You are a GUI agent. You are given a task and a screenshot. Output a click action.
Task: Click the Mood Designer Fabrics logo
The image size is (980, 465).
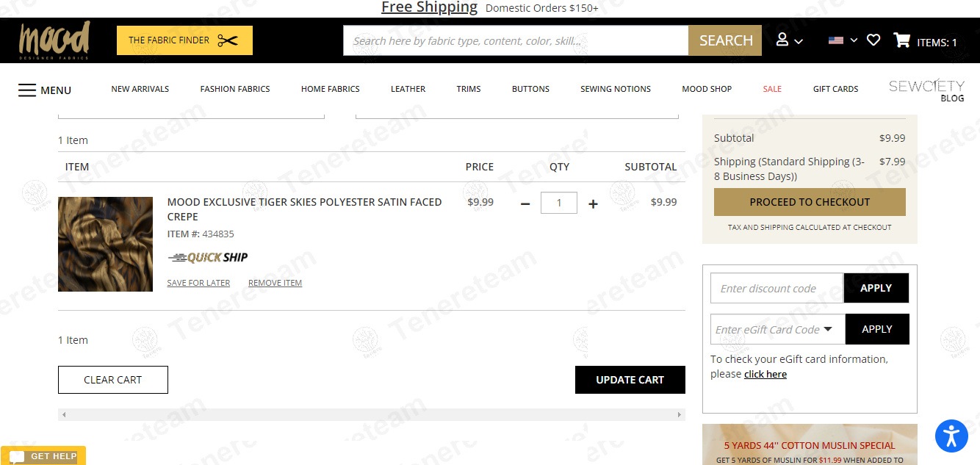pyautogui.click(x=54, y=40)
